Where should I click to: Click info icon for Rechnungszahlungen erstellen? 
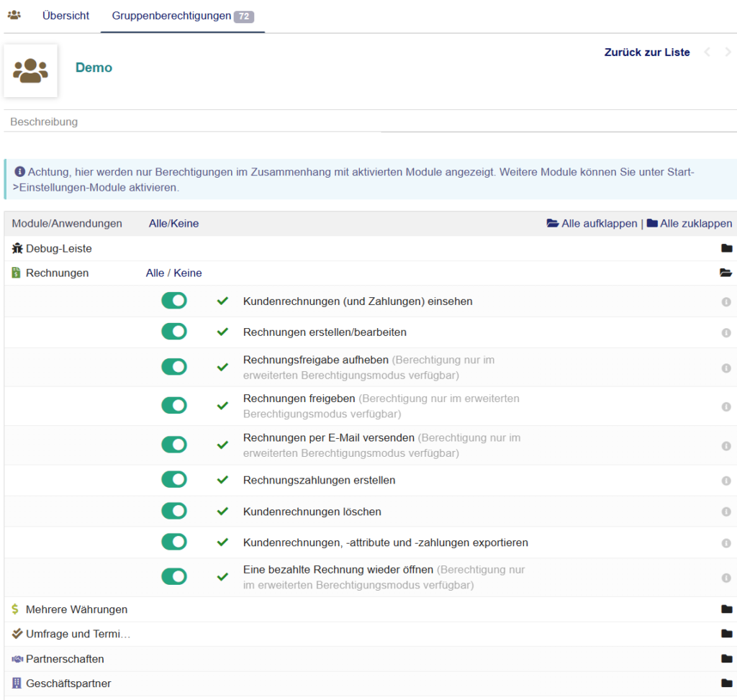coord(726,480)
